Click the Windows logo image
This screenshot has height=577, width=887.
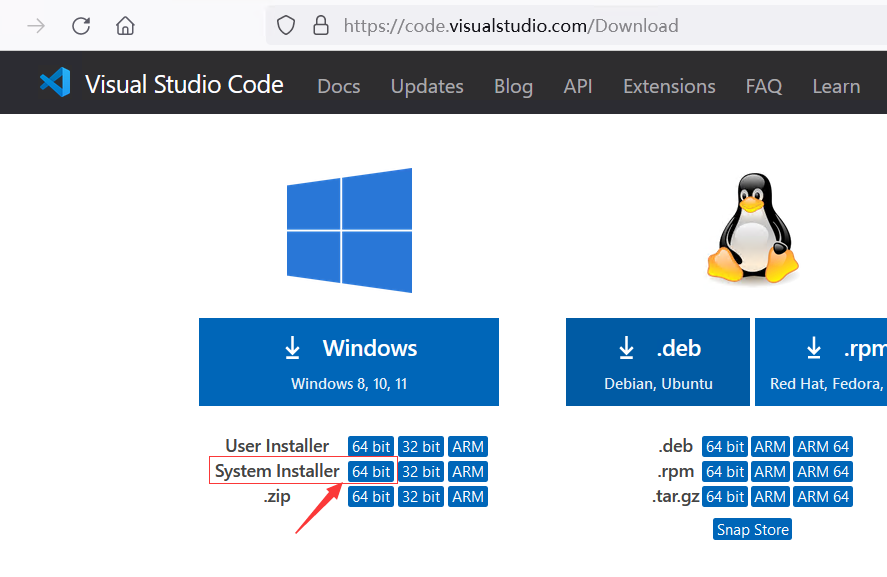click(x=350, y=230)
